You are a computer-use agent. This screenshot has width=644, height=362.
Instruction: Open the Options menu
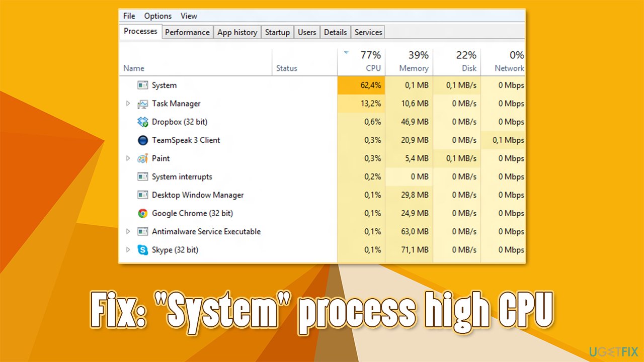click(157, 16)
